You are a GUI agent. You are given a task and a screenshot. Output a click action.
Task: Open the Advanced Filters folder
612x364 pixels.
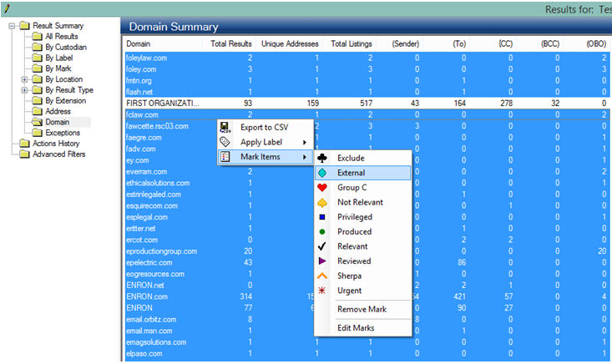tap(58, 154)
